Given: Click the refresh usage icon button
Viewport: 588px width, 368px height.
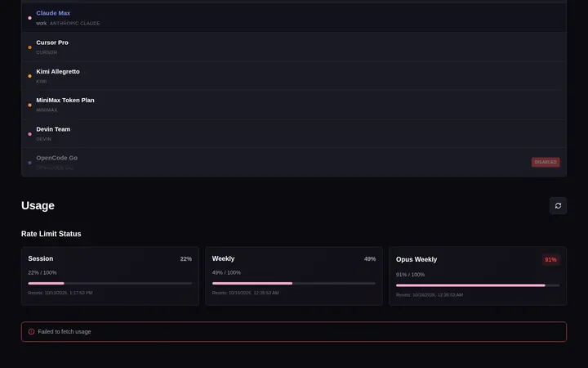Looking at the screenshot, I should coord(558,206).
